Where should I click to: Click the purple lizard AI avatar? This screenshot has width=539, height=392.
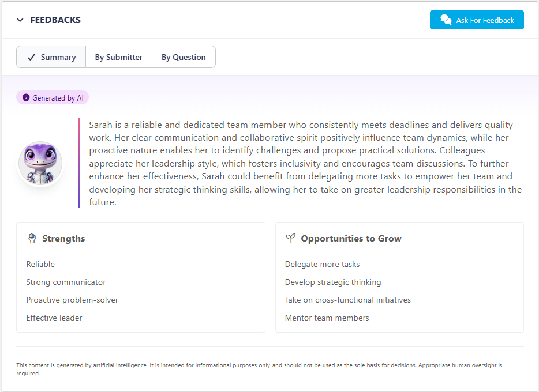coord(40,164)
